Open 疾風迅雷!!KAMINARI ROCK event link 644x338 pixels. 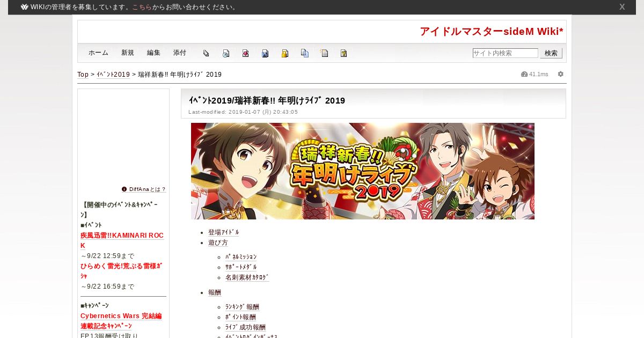pyautogui.click(x=122, y=240)
